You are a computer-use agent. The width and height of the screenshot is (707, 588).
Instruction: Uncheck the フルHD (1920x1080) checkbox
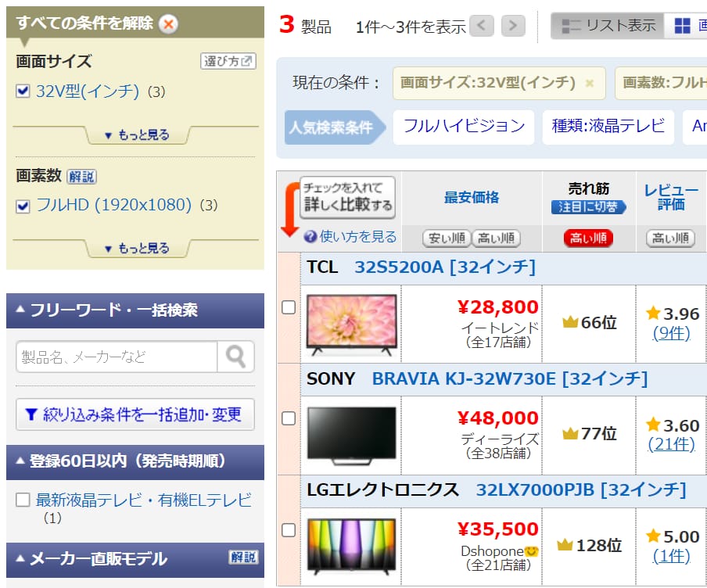coord(23,206)
